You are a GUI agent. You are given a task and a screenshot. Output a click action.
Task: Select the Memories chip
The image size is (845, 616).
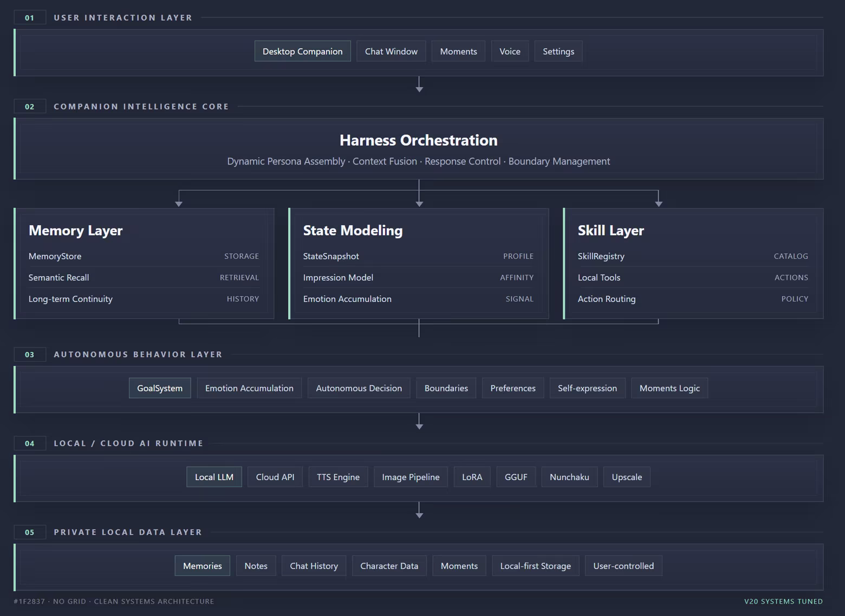coord(202,566)
